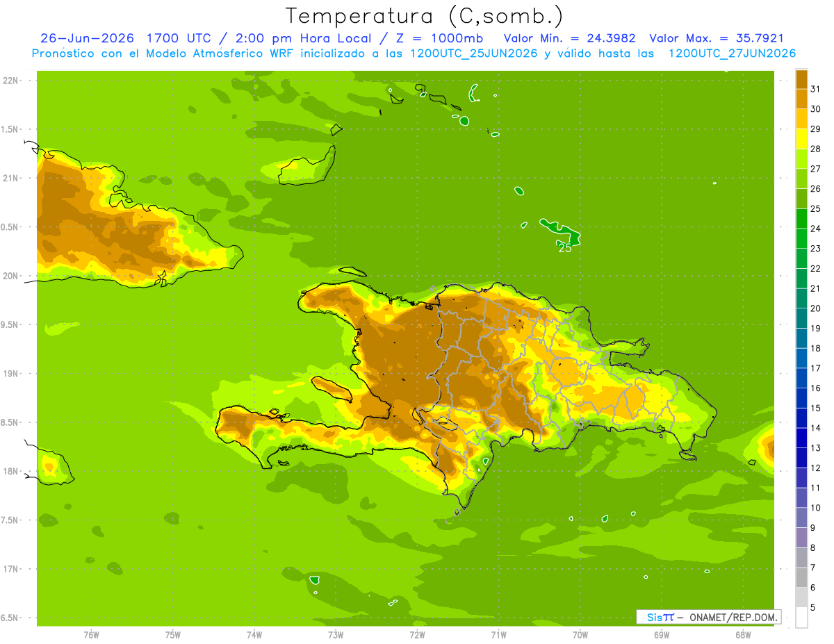This screenshot has width=834, height=644.
Task: Click the '73W' longitude axis label
Action: [x=336, y=634]
